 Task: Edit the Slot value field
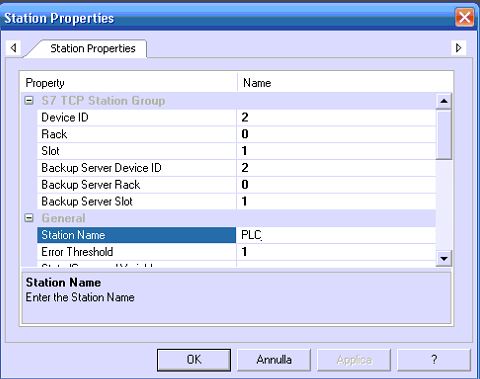pos(336,151)
